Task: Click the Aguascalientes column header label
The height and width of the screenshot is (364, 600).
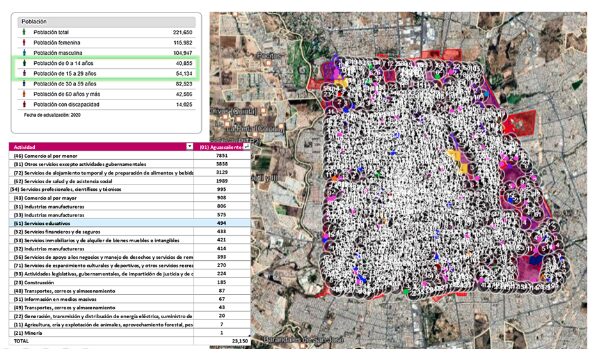Action: [221, 147]
